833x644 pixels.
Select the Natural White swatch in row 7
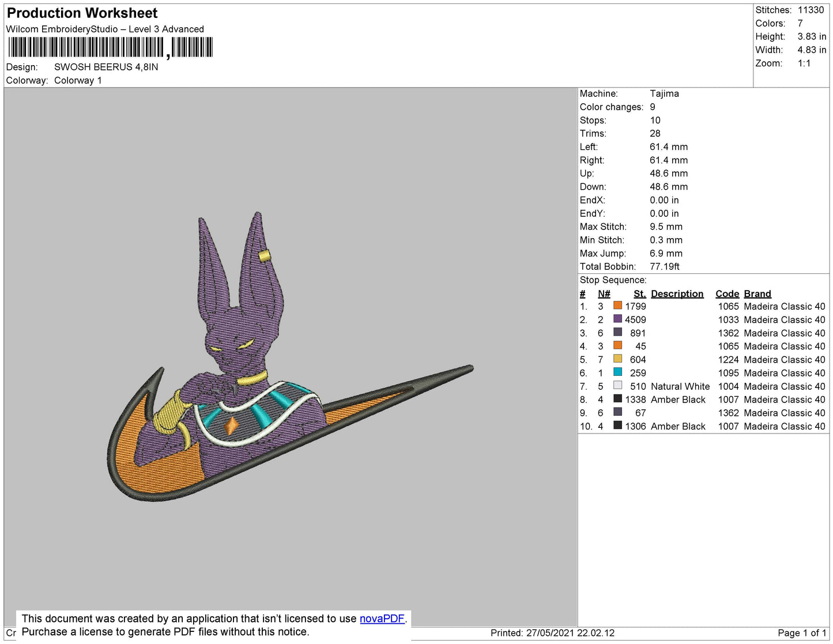tap(617, 385)
